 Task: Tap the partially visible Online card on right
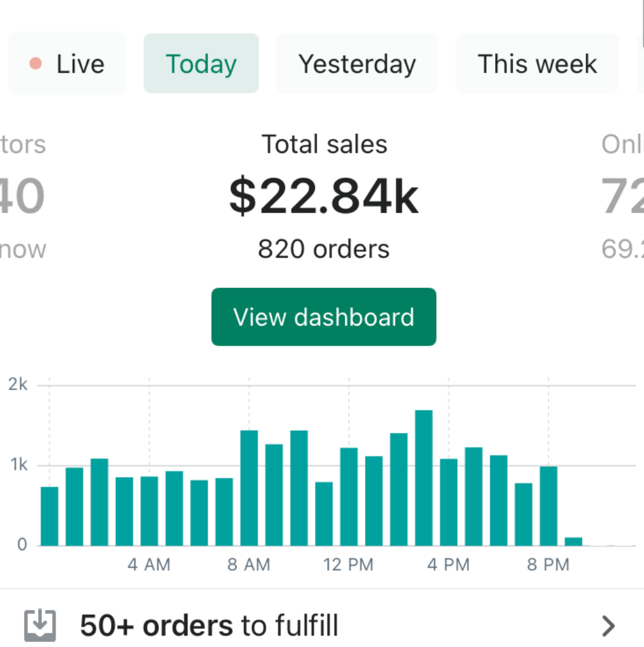click(622, 197)
